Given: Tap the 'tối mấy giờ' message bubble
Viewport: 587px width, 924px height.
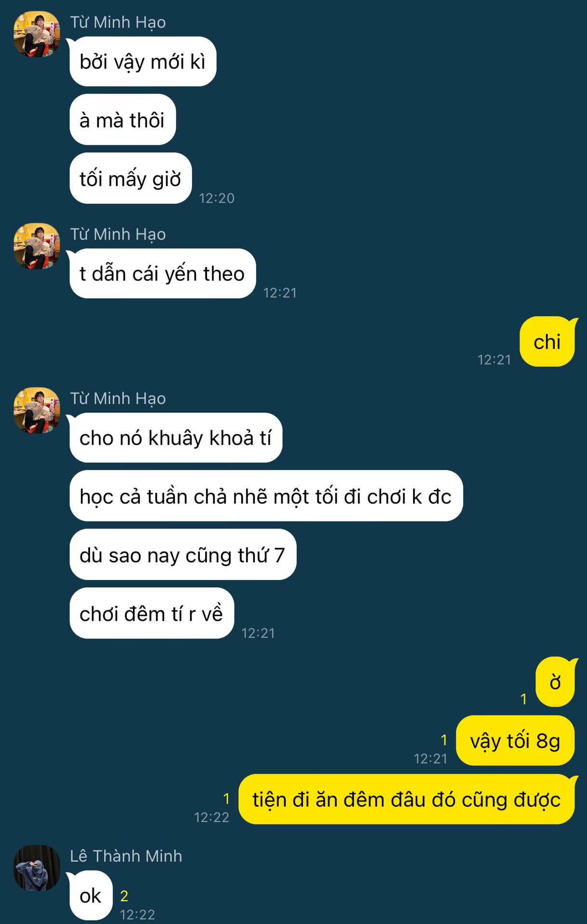Looking at the screenshot, I should (130, 179).
